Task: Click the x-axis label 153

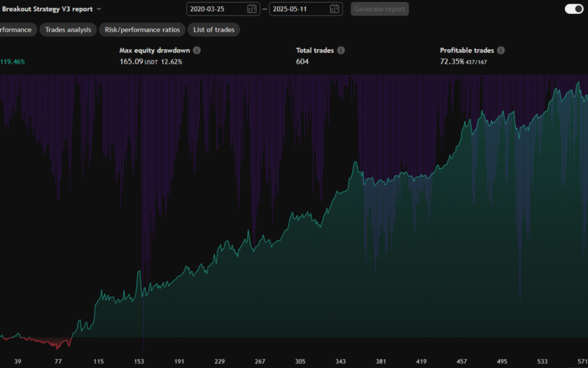Action: pos(139,362)
